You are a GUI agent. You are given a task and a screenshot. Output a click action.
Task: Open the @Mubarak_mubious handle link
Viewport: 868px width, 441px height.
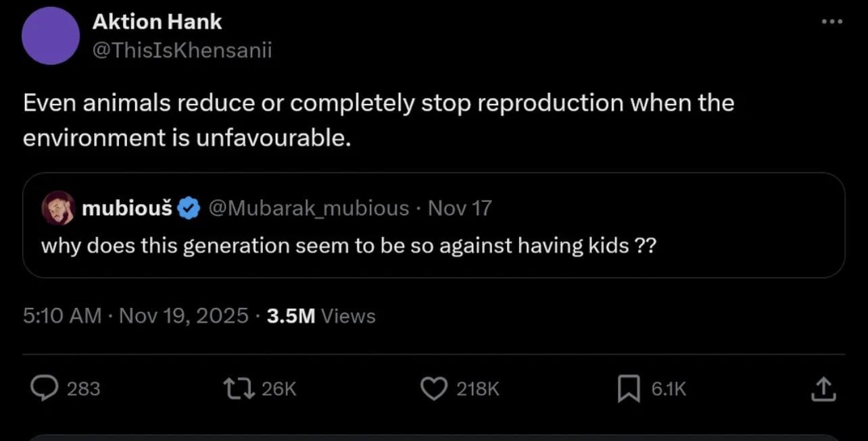[x=309, y=208]
